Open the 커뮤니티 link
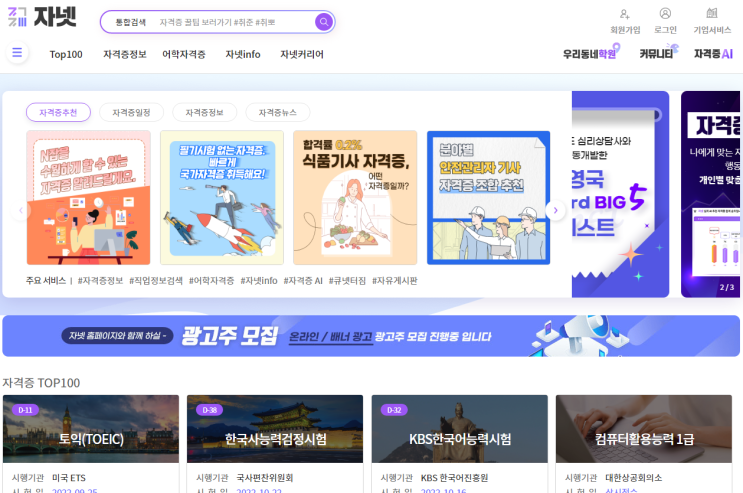Screen dimensions: 743x493 (x=658, y=52)
